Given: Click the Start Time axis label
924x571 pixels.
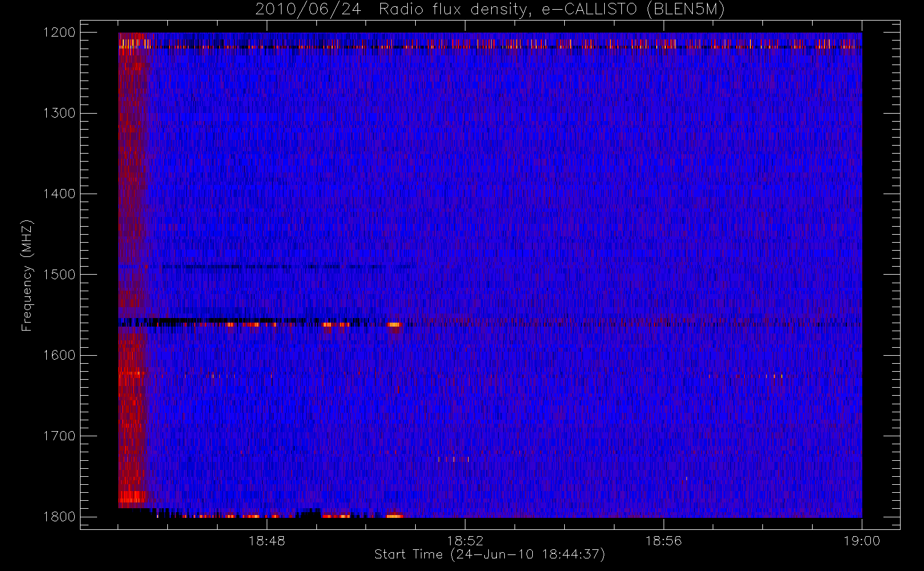Looking at the screenshot, I should [x=489, y=554].
